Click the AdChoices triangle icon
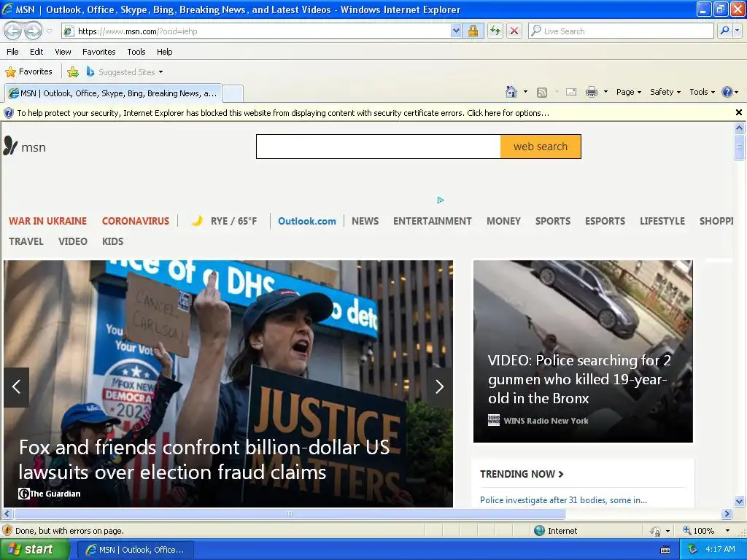This screenshot has width=747, height=560. pos(441,200)
